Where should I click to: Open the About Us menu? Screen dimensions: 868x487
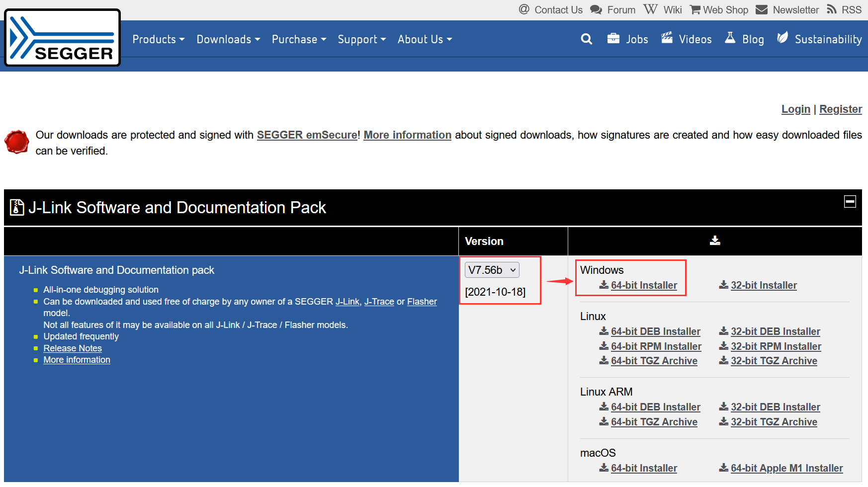[x=425, y=39]
